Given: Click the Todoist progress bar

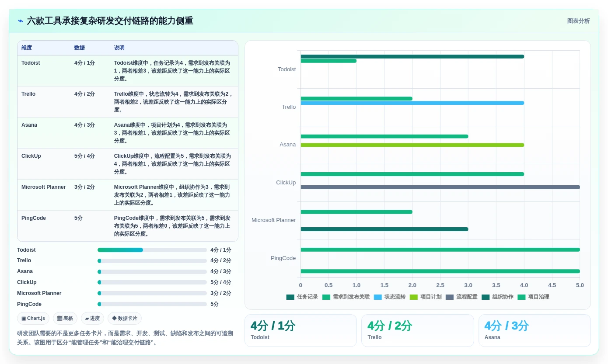Looking at the screenshot, I should coord(152,250).
